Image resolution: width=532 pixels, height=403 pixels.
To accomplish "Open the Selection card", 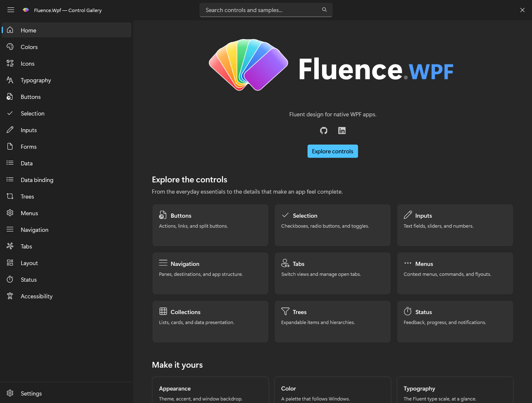I will point(332,225).
